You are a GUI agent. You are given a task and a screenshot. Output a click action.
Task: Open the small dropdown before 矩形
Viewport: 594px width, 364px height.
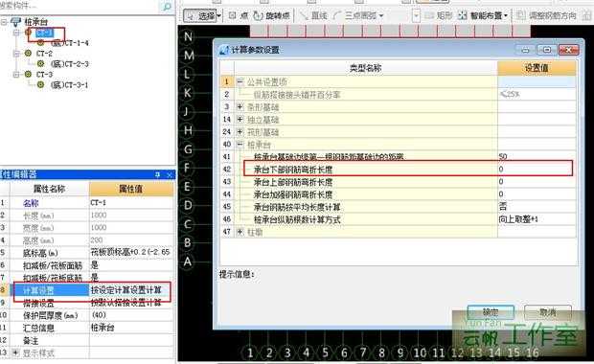[416, 15]
